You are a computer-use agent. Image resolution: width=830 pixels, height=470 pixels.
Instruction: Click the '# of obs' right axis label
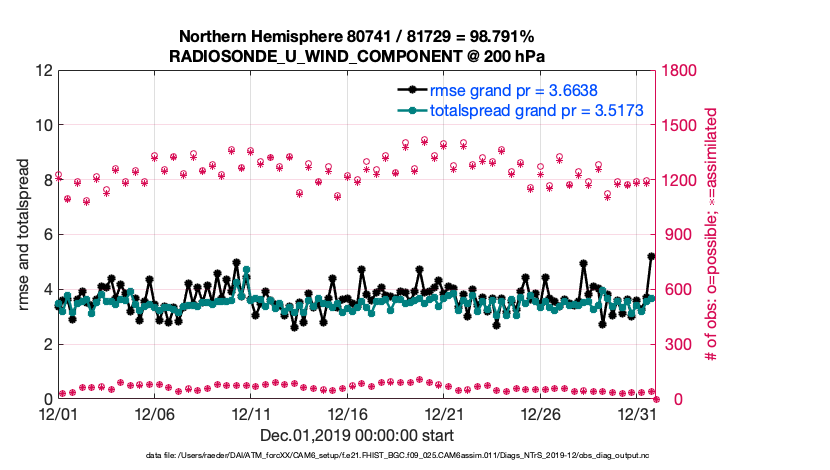point(712,235)
